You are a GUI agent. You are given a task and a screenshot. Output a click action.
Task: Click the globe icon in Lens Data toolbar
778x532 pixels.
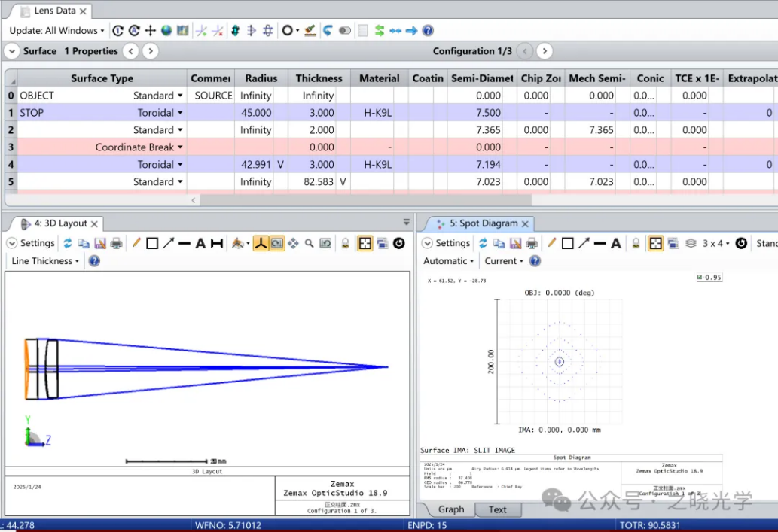[x=166, y=31]
